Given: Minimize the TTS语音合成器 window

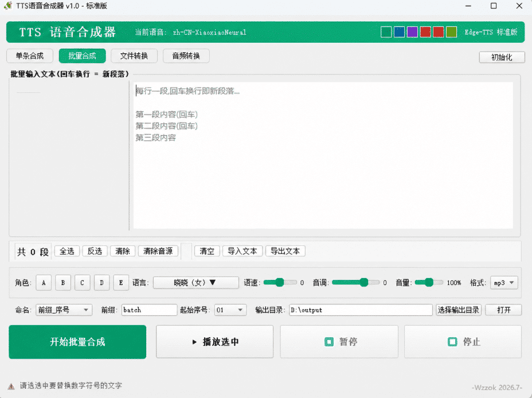Looking at the screenshot, I should 468,6.
